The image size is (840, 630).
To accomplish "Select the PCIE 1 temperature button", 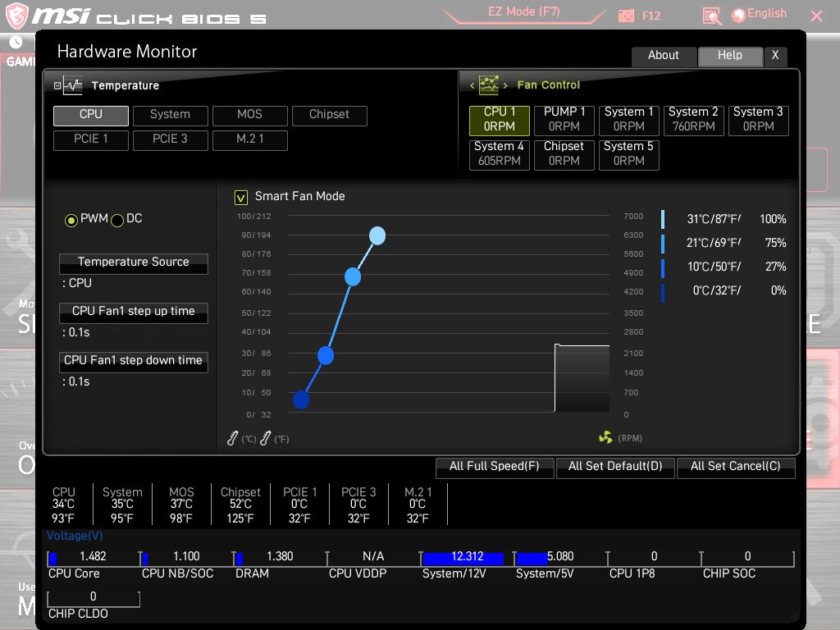I will point(91,140).
